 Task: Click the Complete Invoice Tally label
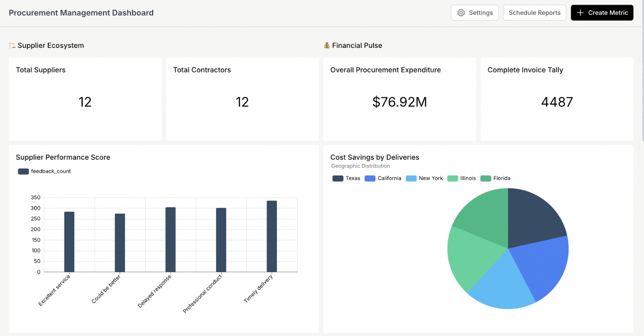(x=525, y=70)
